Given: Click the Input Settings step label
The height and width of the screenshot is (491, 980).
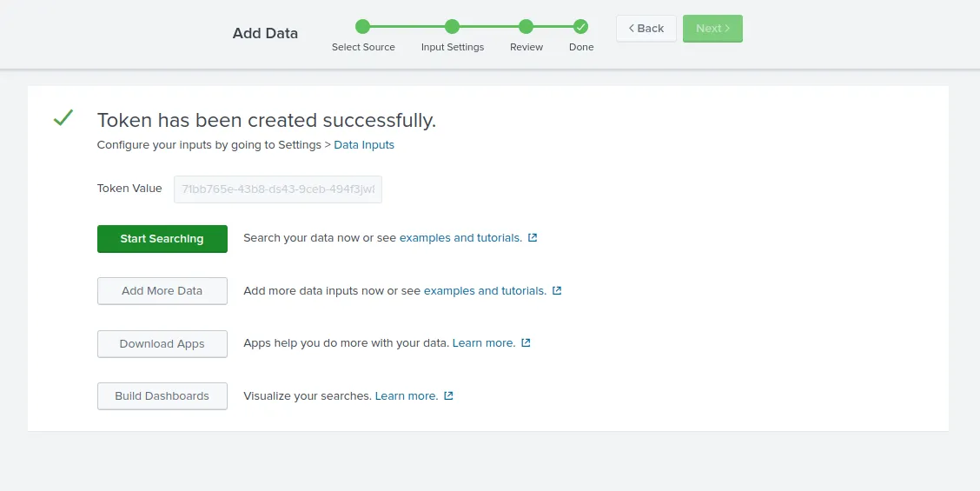Looking at the screenshot, I should pos(453,48).
